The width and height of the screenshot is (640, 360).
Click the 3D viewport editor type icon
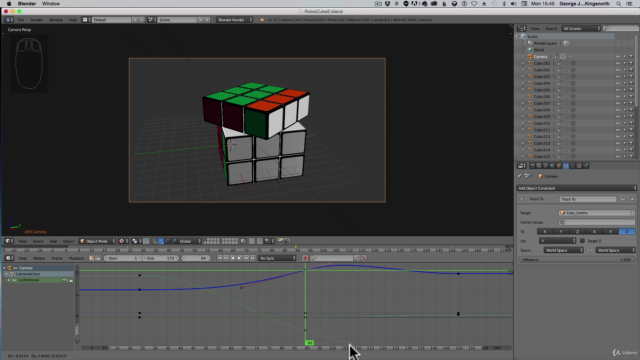coord(8,241)
